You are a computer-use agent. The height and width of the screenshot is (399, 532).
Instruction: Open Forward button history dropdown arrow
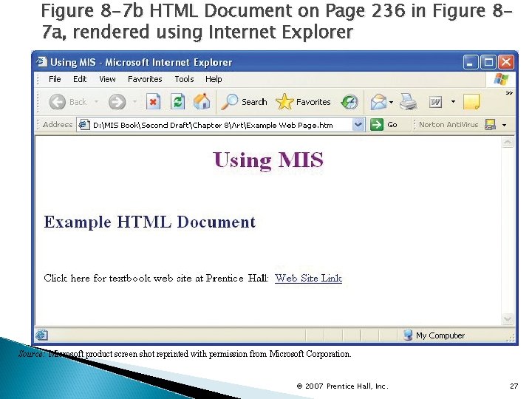pos(134,101)
